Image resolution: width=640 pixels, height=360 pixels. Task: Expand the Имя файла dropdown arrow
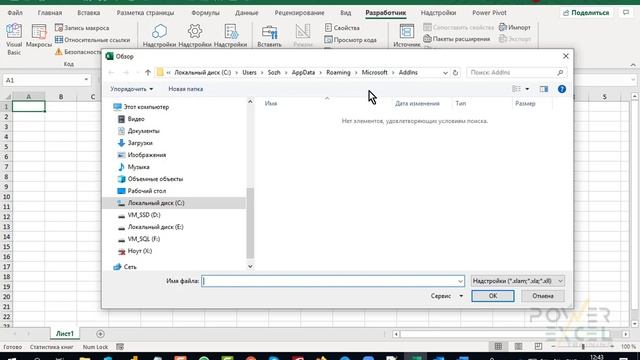point(460,281)
